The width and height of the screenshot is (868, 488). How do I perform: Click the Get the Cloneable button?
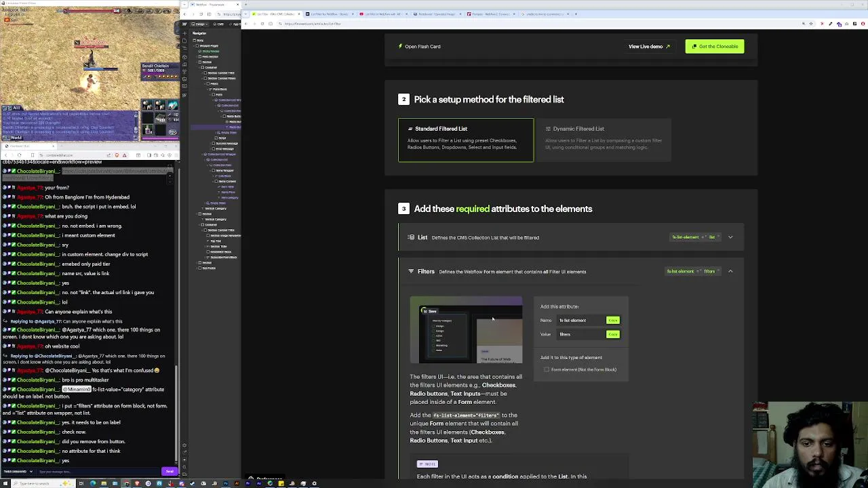tap(714, 46)
